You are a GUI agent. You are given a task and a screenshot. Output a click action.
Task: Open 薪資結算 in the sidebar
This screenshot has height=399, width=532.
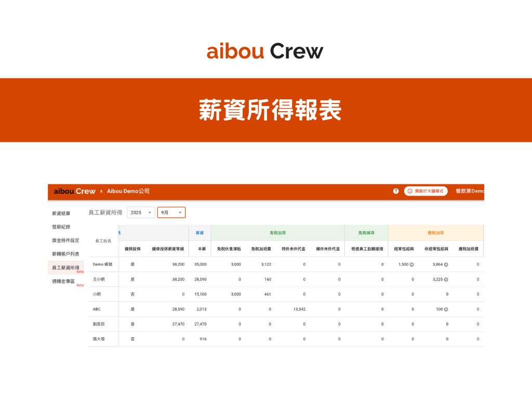(x=61, y=214)
